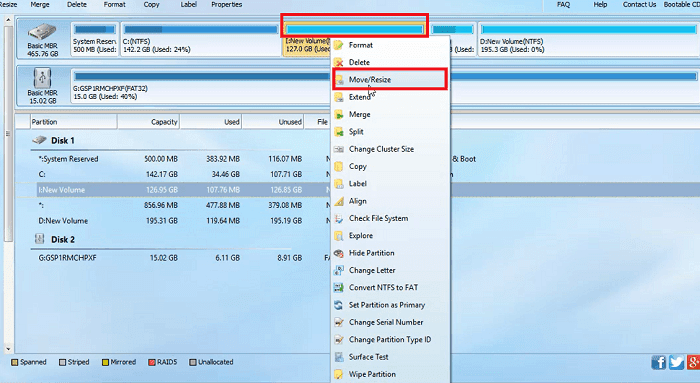Click Copy in the top toolbar
700x383 pixels.
tap(151, 4)
